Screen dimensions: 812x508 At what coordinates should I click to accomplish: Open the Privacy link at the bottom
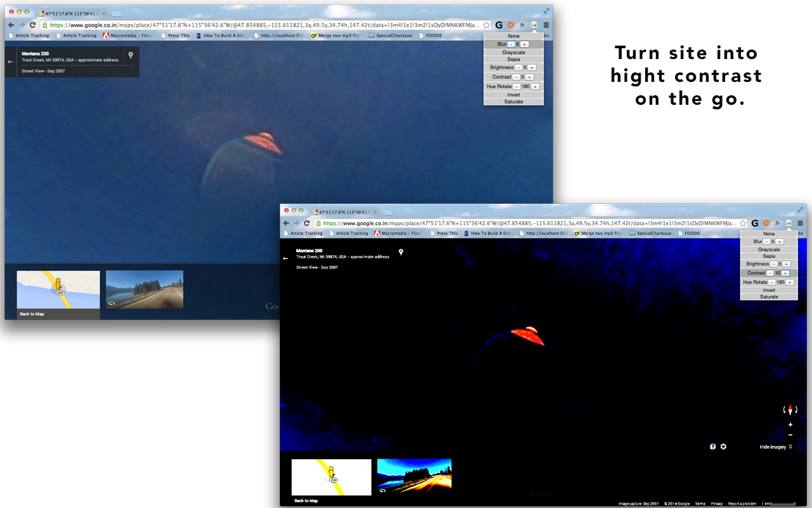[716, 504]
